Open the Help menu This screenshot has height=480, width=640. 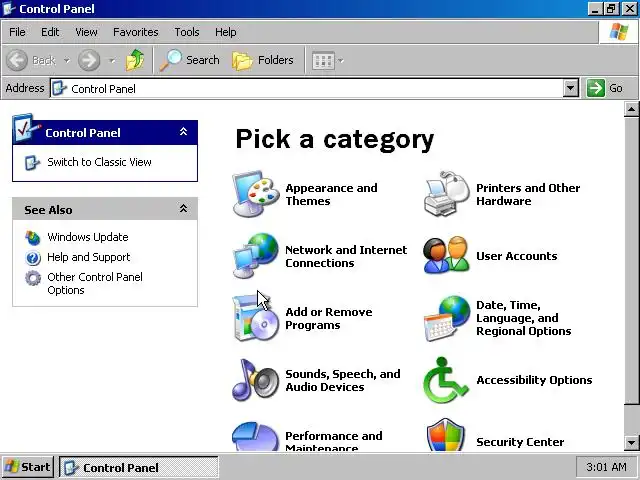pyautogui.click(x=225, y=32)
